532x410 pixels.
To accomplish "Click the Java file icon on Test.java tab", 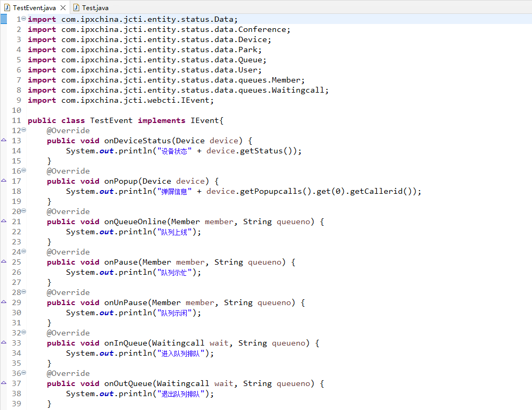I will [77, 7].
